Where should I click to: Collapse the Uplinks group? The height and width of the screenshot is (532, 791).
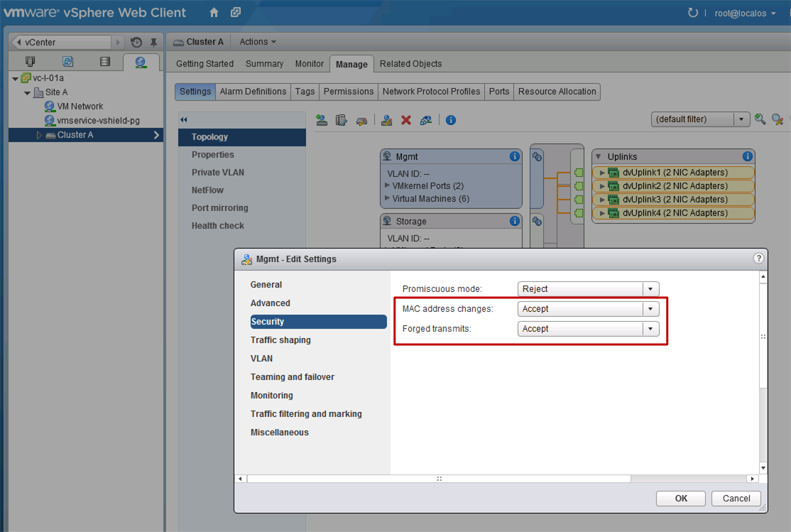[599, 156]
